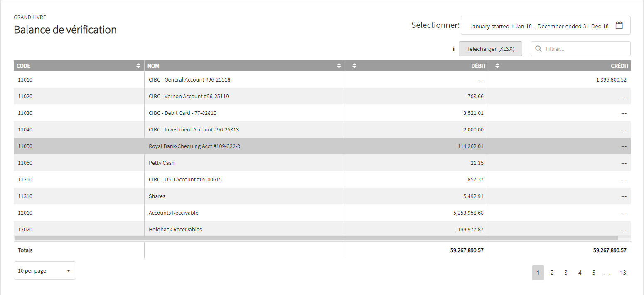Image resolution: width=644 pixels, height=295 pixels.
Task: Go to page 3
Action: [x=566, y=273]
